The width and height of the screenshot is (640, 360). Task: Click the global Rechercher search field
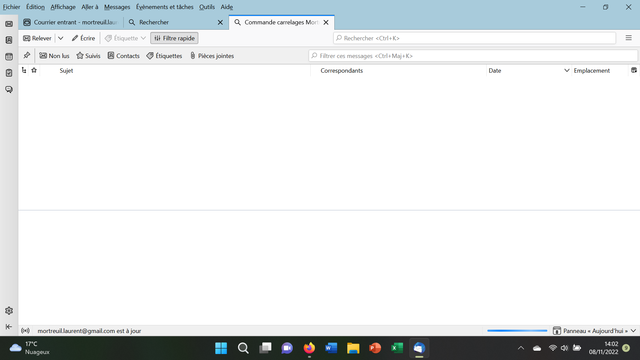tap(474, 38)
